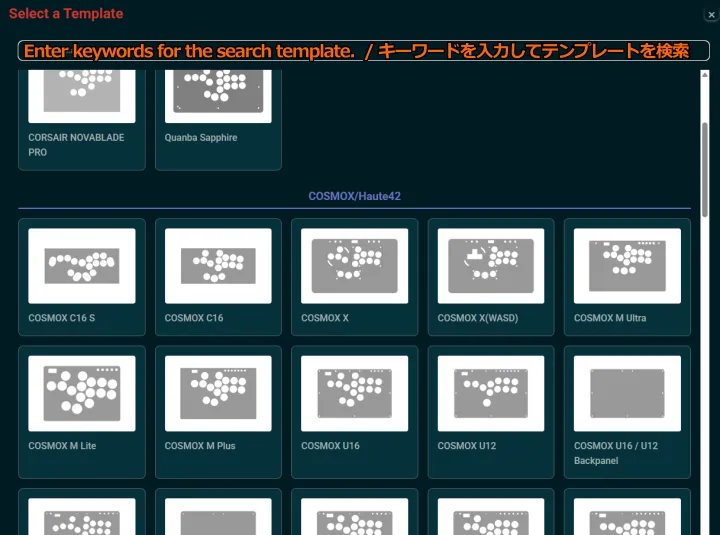
Task: Pick the COSMOX C16 template thumbnail
Action: (218, 266)
